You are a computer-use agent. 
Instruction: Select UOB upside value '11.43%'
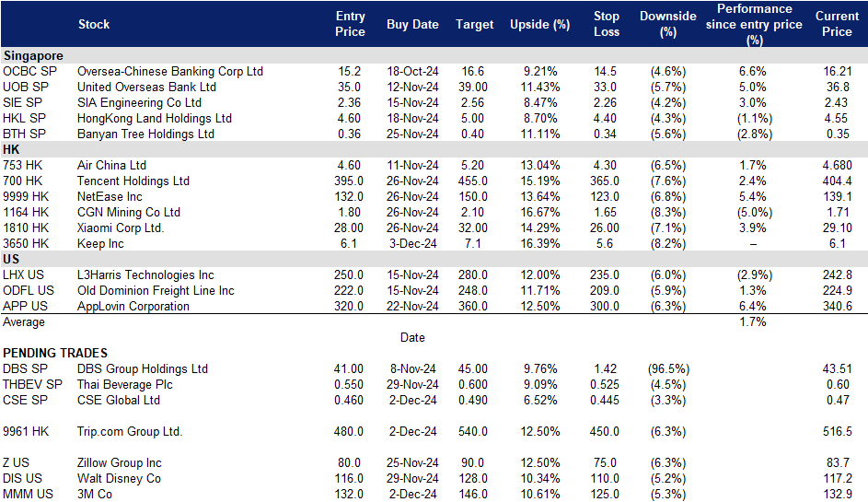(x=539, y=87)
